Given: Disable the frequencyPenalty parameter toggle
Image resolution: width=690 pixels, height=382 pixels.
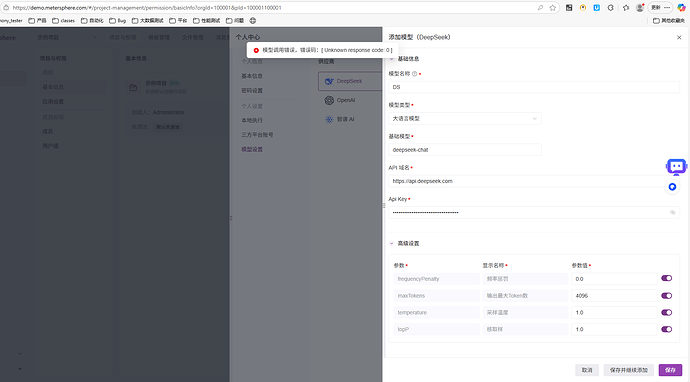Looking at the screenshot, I should point(667,278).
